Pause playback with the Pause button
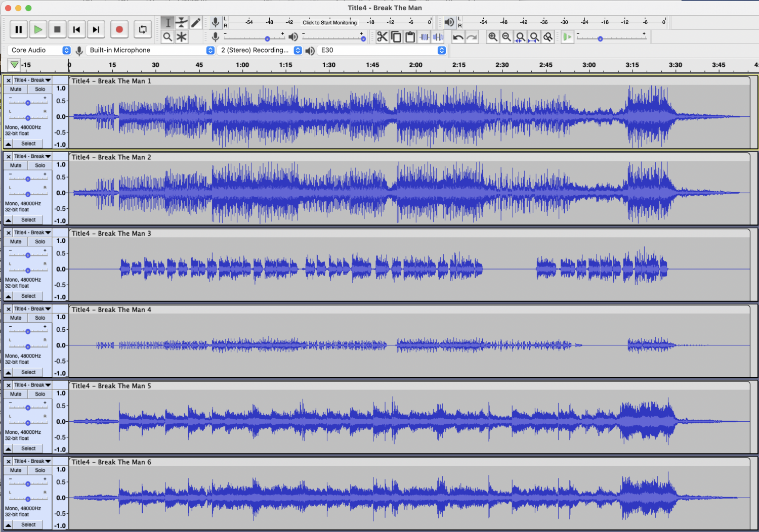The height and width of the screenshot is (532, 759). tap(19, 29)
